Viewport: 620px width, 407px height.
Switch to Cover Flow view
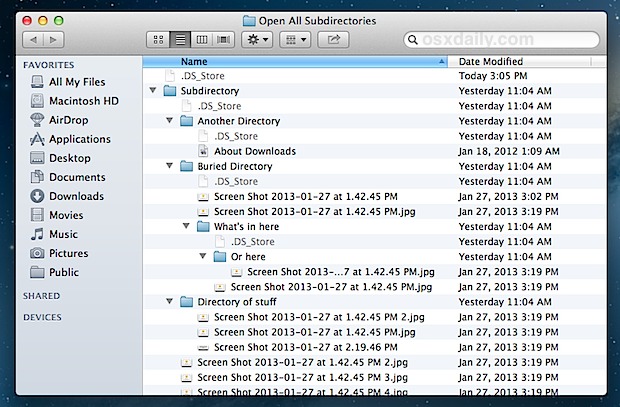[x=224, y=39]
